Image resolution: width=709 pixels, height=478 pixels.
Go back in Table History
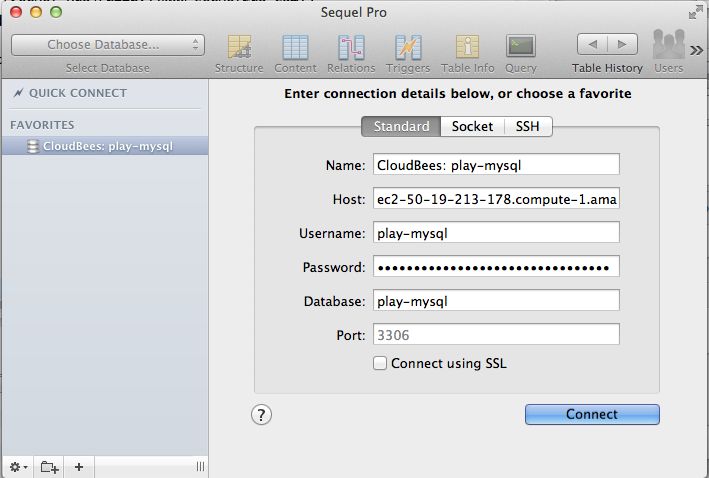[x=592, y=44]
